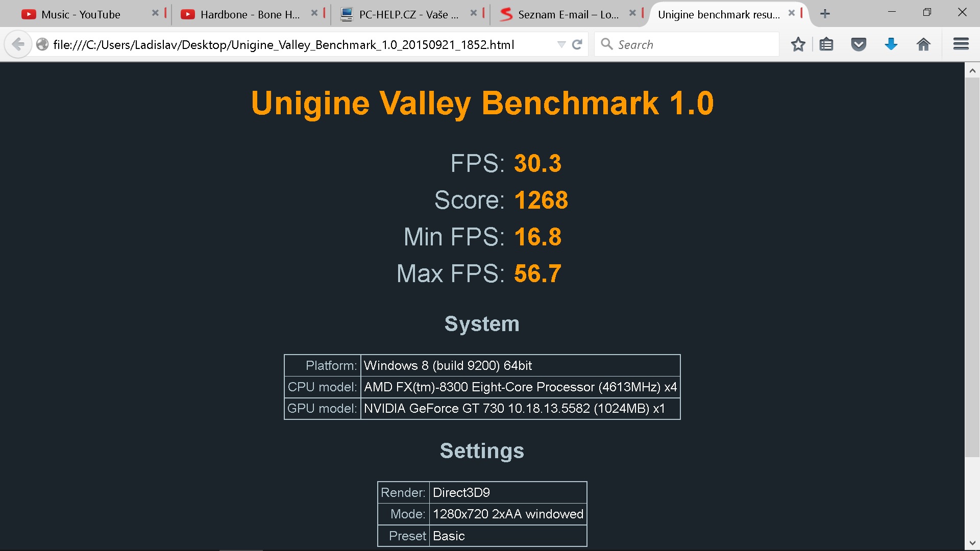The width and height of the screenshot is (980, 551).
Task: Close the Seznam E-mail tab
Action: pos(632,13)
